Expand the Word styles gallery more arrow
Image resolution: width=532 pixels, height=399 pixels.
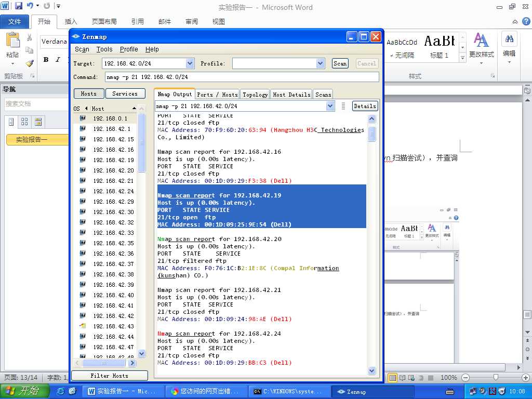[462, 58]
